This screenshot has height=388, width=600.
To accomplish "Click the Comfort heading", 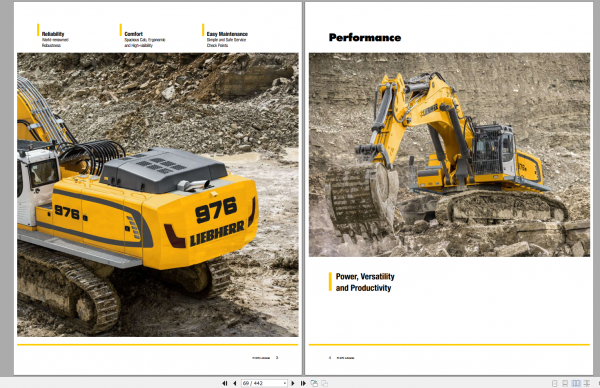I will (134, 34).
